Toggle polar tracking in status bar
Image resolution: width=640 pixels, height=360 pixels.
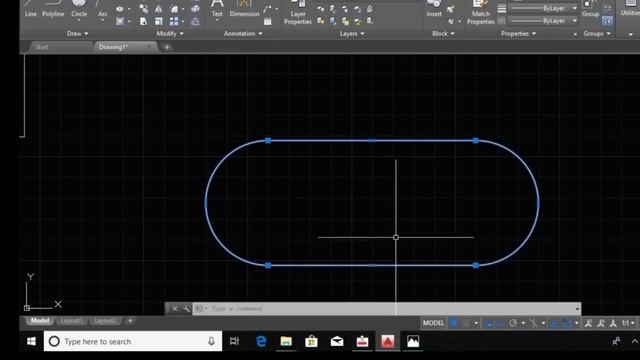513,323
